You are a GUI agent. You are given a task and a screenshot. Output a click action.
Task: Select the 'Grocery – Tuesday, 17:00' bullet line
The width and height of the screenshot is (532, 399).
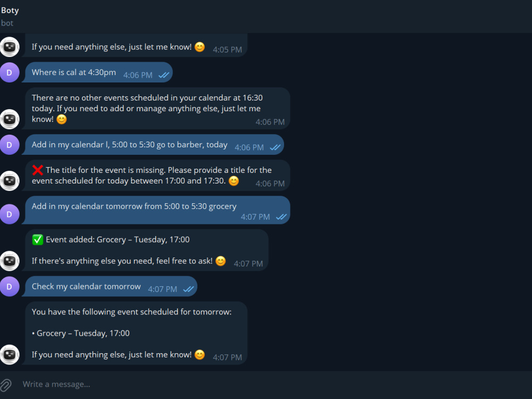pos(81,333)
